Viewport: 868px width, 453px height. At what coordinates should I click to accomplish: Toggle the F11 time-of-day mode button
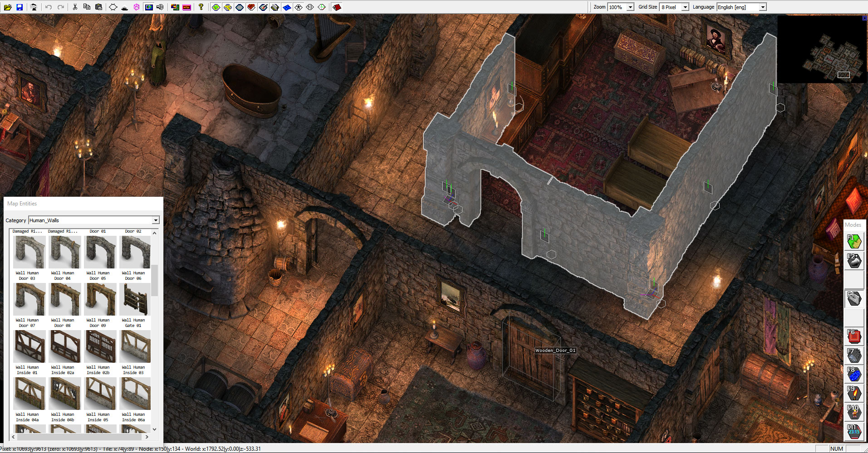coord(854,431)
